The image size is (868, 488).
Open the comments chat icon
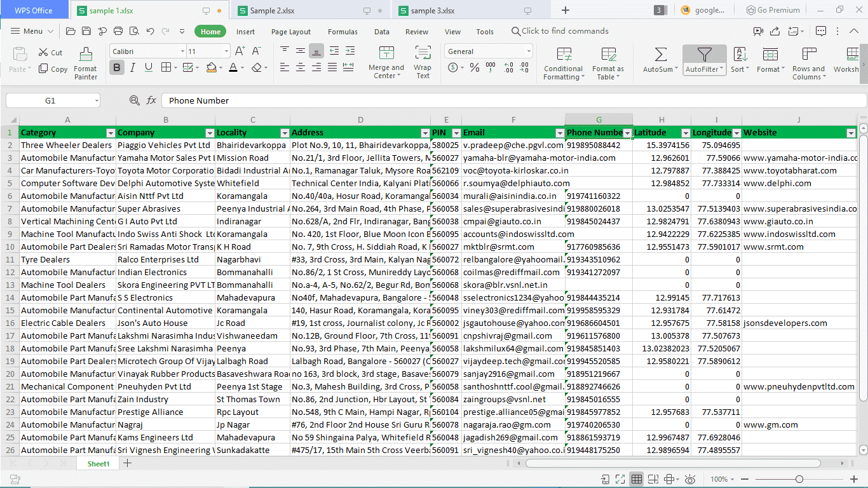[x=821, y=31]
